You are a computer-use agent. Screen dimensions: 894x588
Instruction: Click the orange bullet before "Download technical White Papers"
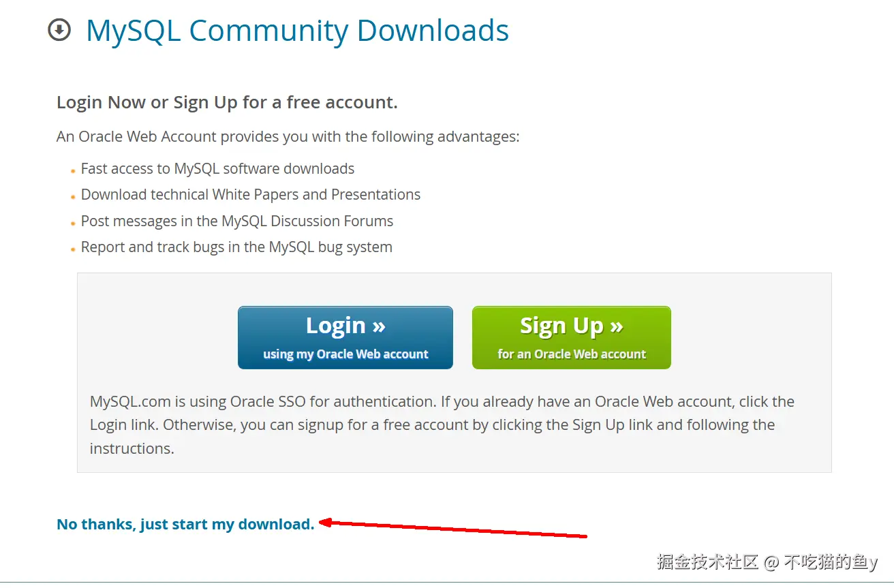(73, 197)
